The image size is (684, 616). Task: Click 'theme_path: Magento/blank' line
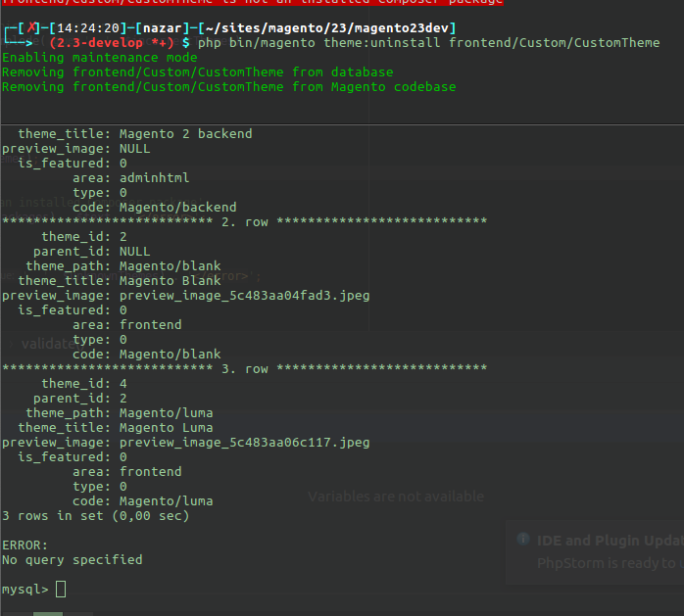(x=123, y=266)
